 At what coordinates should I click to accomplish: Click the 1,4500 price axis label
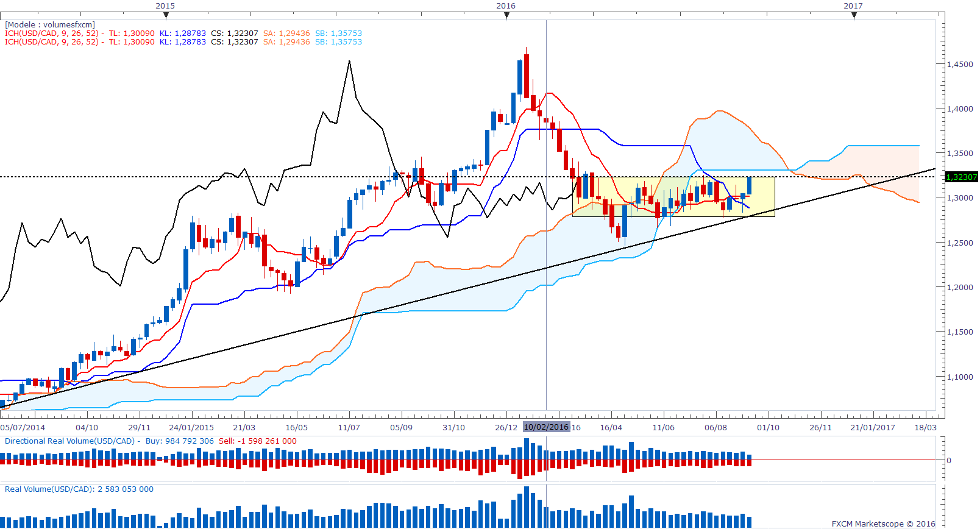tap(960, 65)
